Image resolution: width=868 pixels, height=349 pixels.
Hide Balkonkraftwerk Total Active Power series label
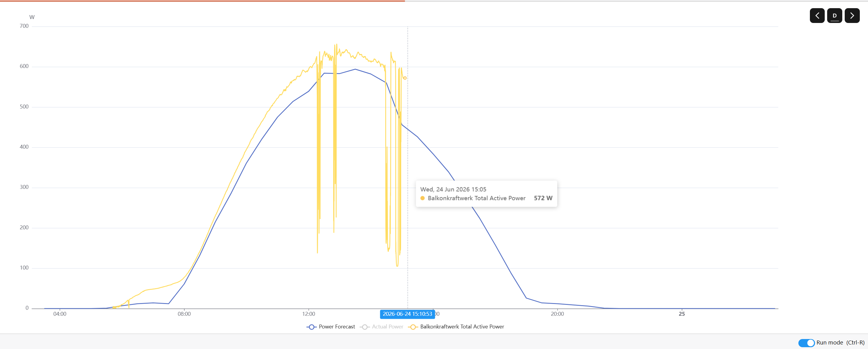(x=462, y=327)
